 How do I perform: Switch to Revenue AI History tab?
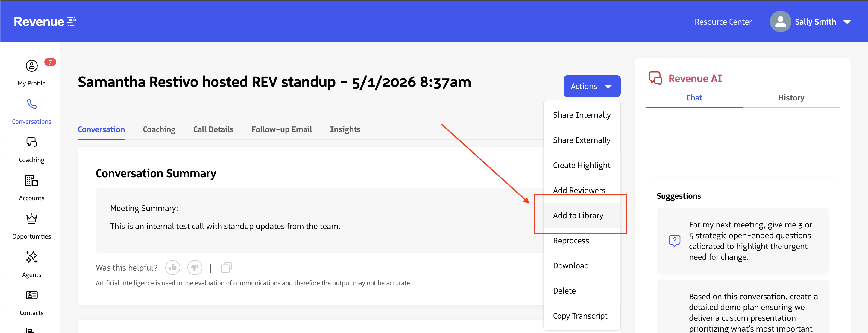click(791, 98)
